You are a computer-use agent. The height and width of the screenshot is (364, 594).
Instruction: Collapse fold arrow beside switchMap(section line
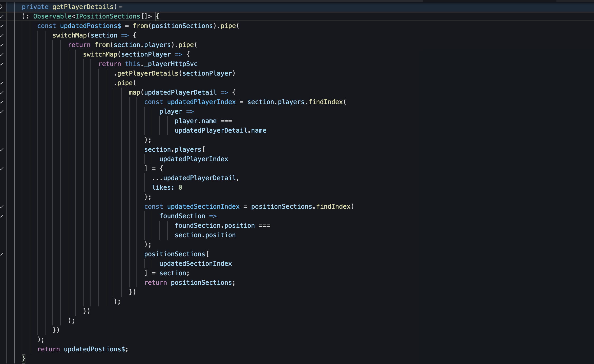point(2,35)
